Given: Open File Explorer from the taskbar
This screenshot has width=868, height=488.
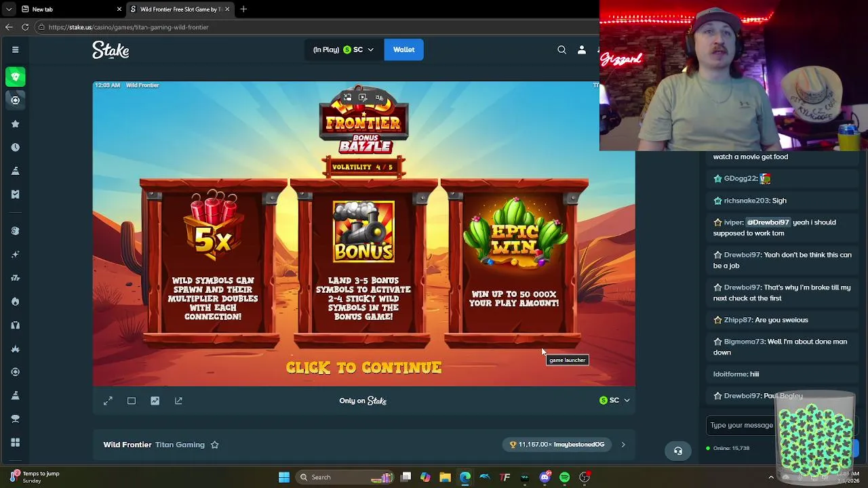Looking at the screenshot, I should coord(445,477).
